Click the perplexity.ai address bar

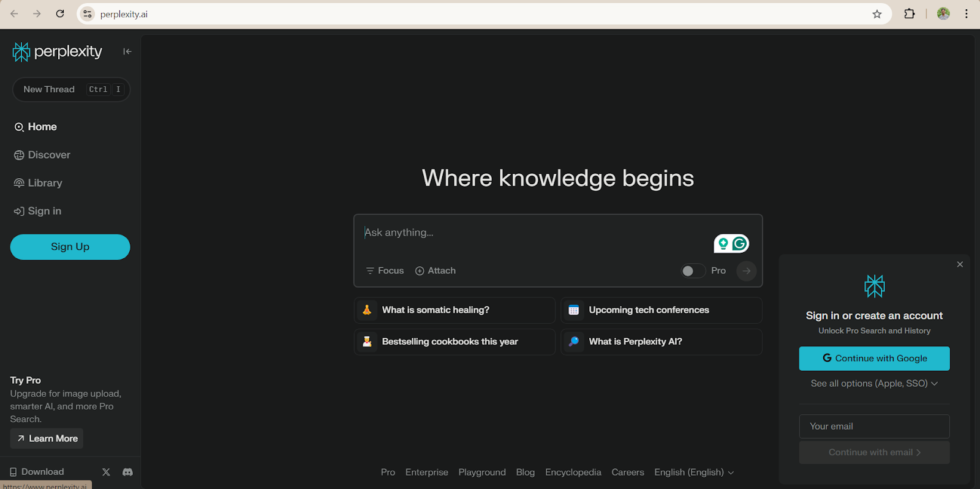tap(484, 14)
